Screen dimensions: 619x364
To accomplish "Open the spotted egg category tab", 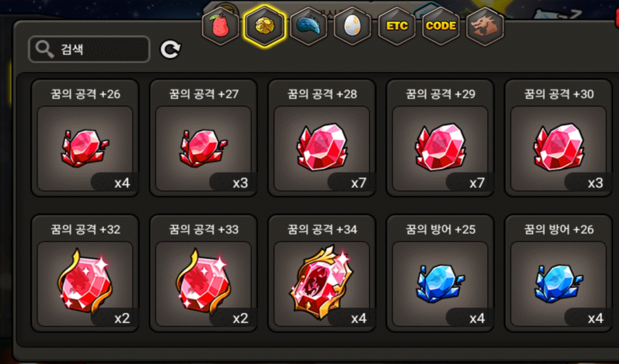I will point(352,26).
